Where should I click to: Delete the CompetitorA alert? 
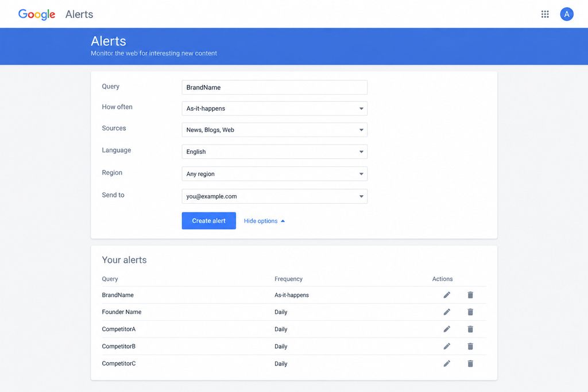click(470, 329)
